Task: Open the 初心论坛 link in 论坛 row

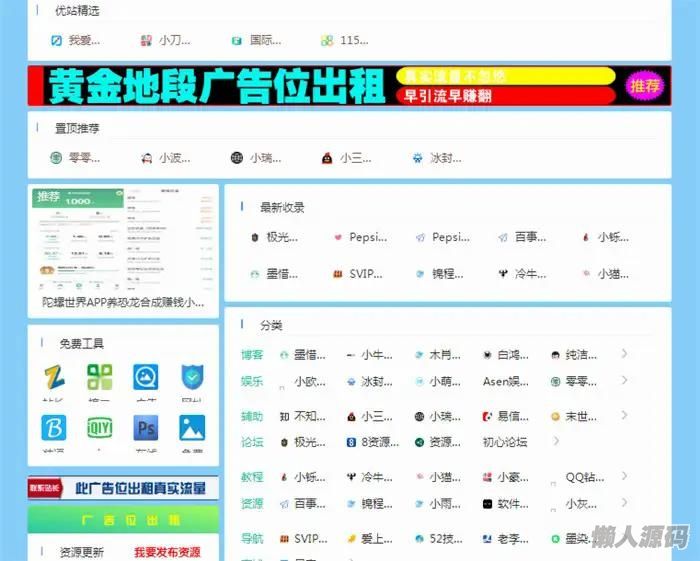Action: (x=505, y=442)
